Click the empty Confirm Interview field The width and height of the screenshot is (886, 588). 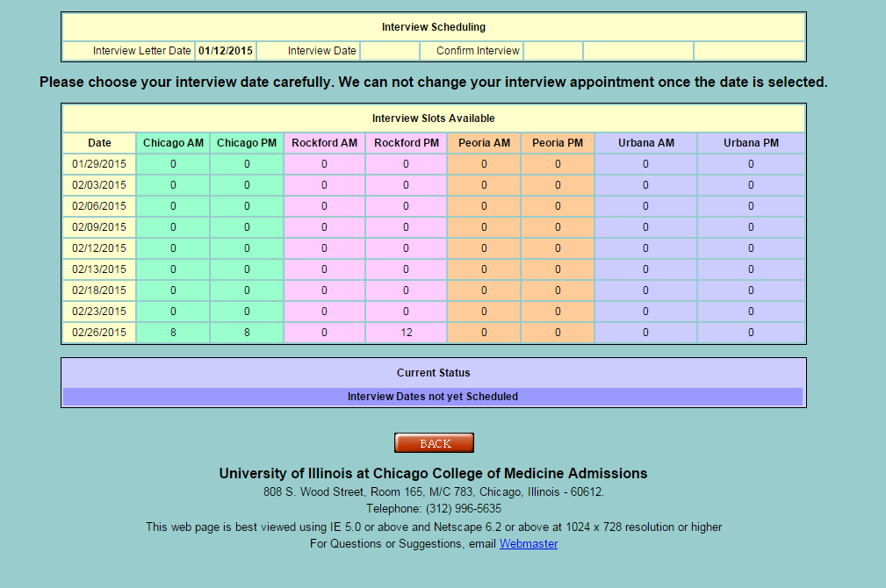pyautogui.click(x=553, y=51)
